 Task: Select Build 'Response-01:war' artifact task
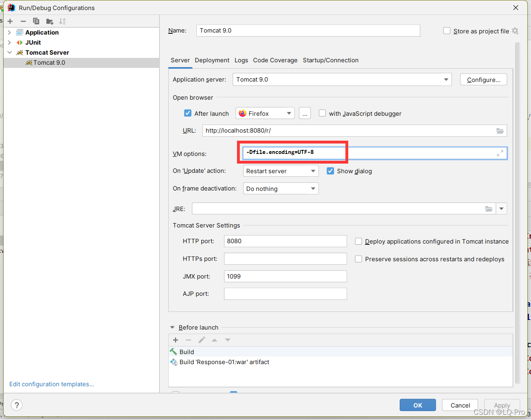point(341,362)
